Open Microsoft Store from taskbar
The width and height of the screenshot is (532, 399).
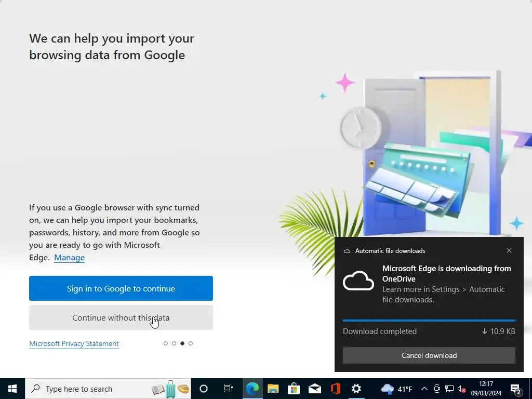(294, 389)
